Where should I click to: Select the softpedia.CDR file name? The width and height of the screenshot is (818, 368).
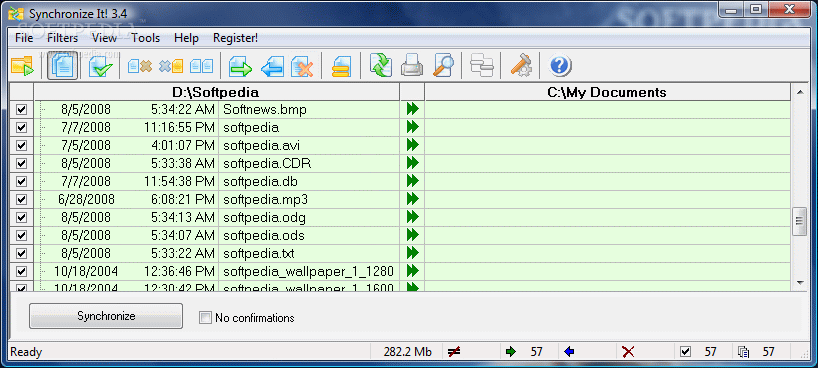tap(267, 163)
